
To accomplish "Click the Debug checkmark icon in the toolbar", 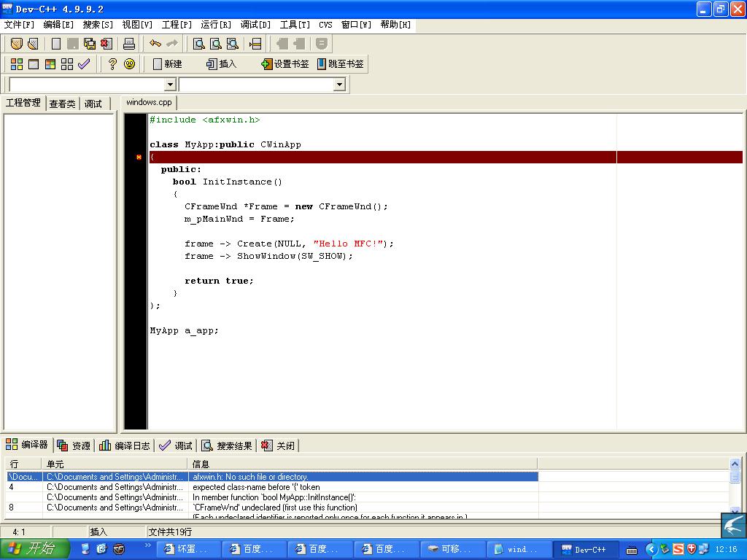I will (84, 64).
